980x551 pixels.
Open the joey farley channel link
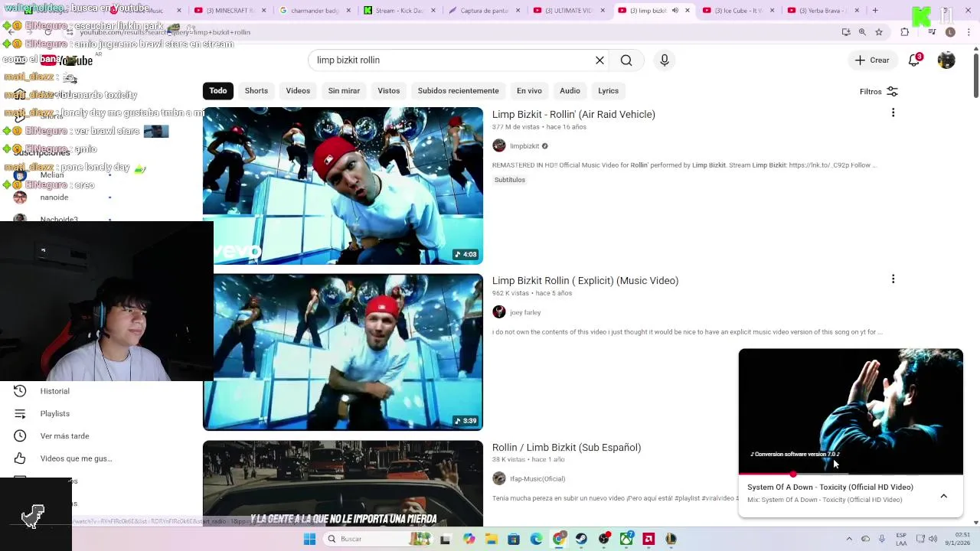pos(525,312)
